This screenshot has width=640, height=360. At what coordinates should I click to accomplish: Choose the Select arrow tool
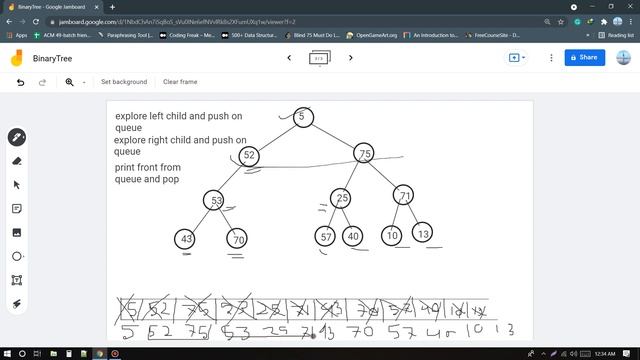tap(17, 185)
